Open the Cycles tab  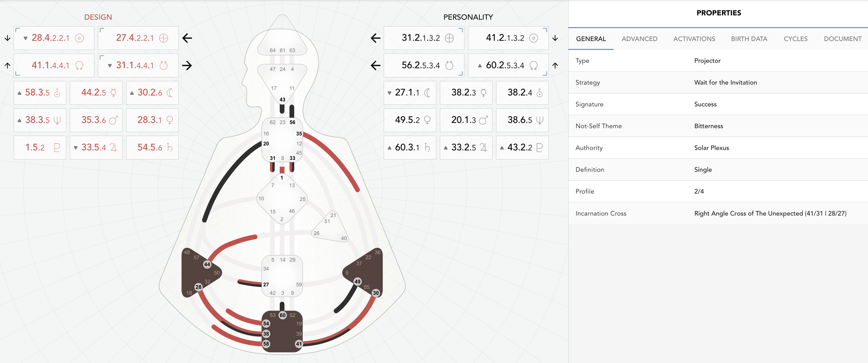coord(795,39)
